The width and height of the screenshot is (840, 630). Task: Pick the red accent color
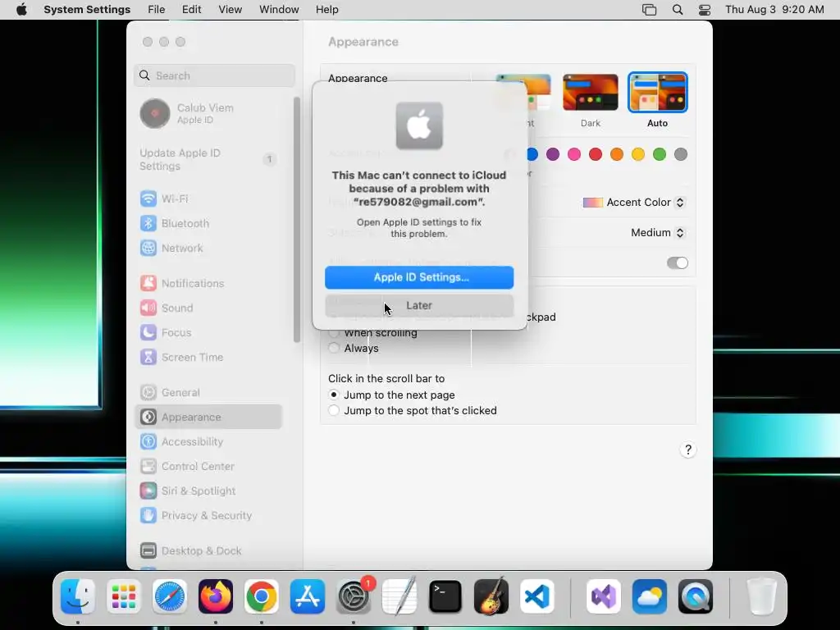pos(596,154)
